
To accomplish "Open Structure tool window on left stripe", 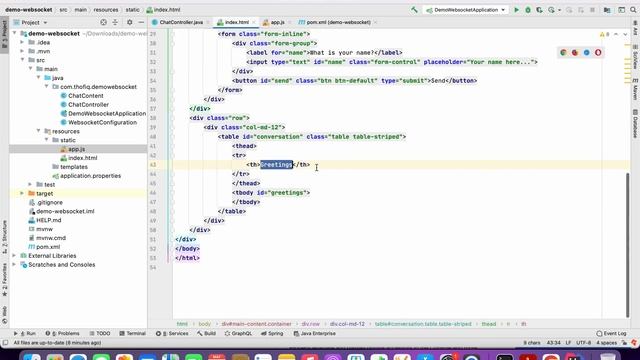I will (x=4, y=237).
